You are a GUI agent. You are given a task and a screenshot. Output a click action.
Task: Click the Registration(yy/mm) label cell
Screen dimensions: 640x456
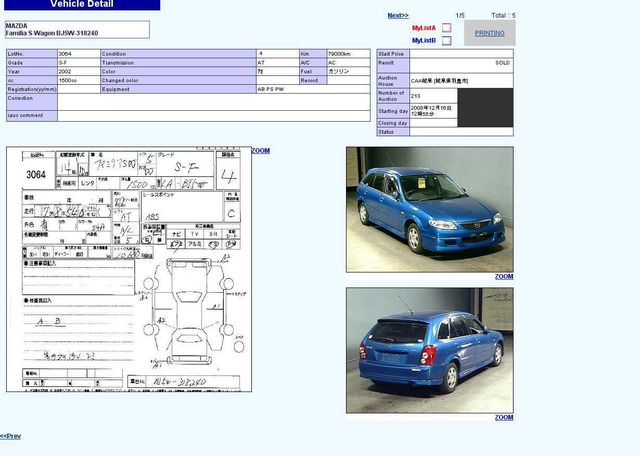click(32, 89)
